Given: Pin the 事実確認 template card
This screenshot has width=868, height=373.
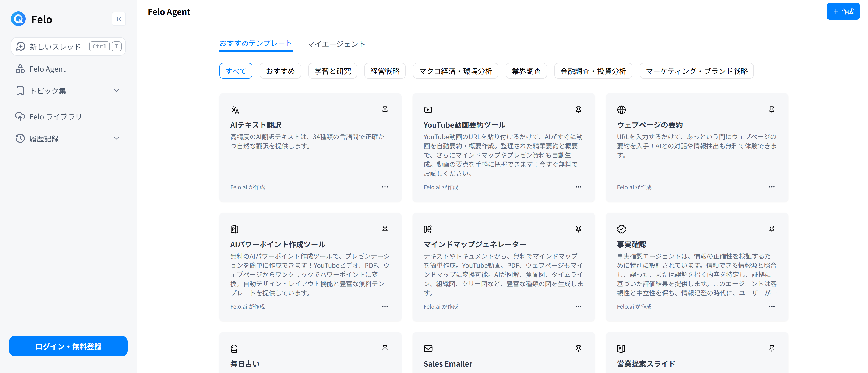Looking at the screenshot, I should (772, 229).
